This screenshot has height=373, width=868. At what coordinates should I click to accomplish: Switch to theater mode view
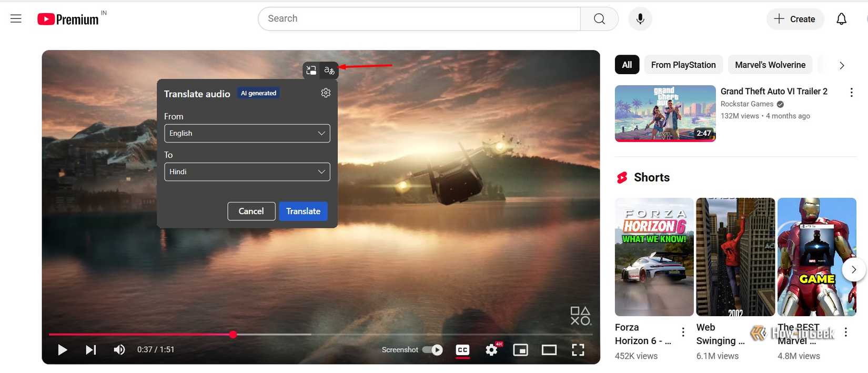point(549,350)
